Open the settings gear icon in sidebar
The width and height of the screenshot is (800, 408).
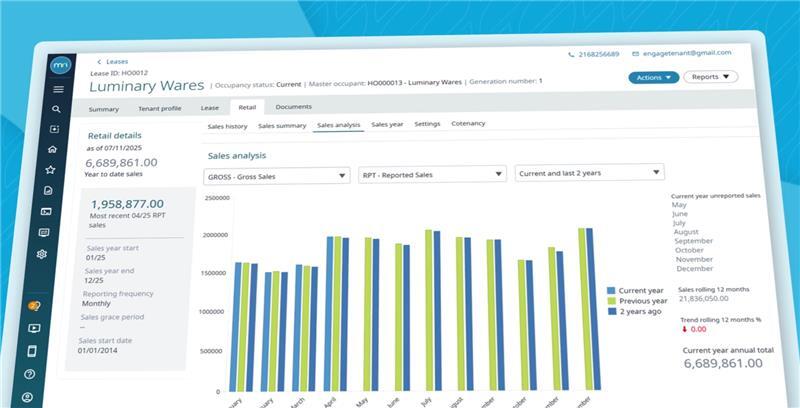[42, 254]
